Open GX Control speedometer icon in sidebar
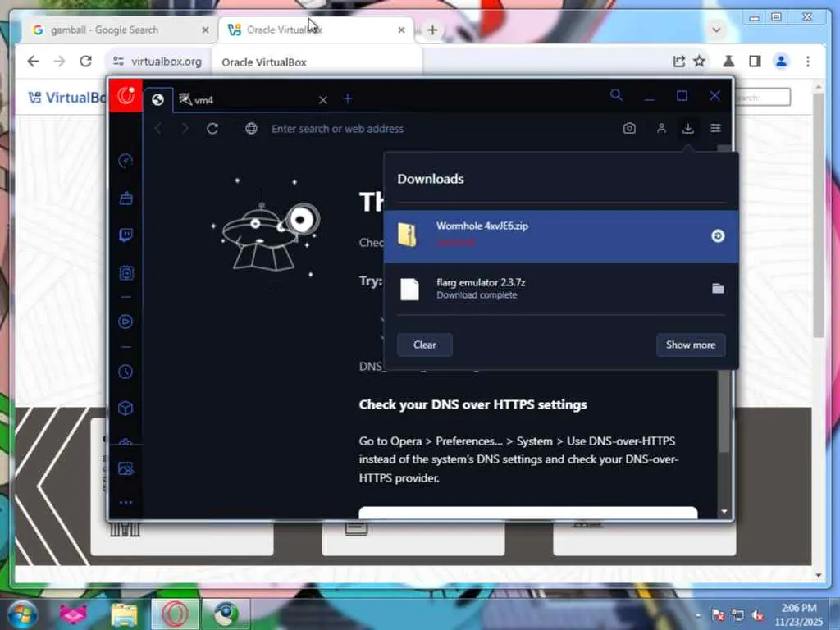Viewport: 840px width, 630px height. point(126,161)
